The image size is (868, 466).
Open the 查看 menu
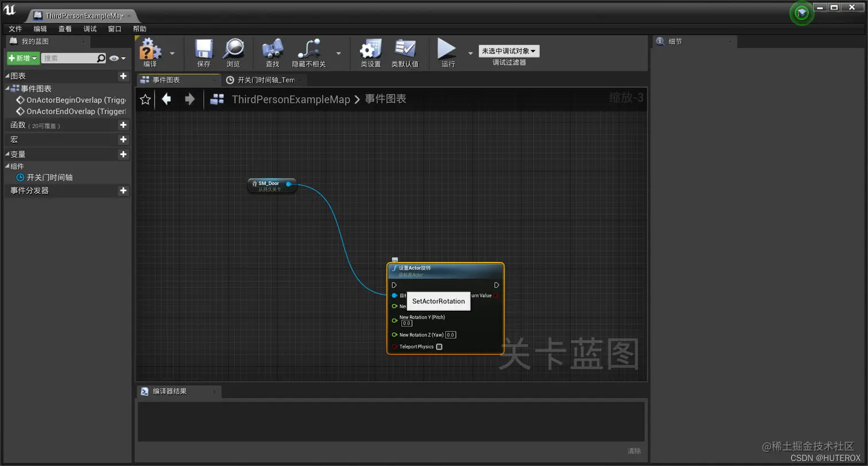click(x=65, y=29)
